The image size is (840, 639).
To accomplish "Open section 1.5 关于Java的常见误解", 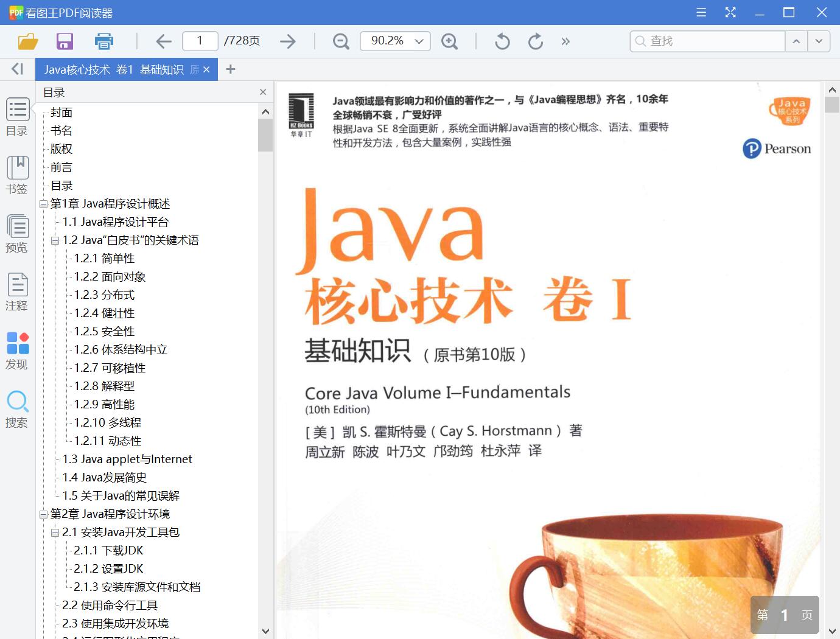I will coord(121,496).
